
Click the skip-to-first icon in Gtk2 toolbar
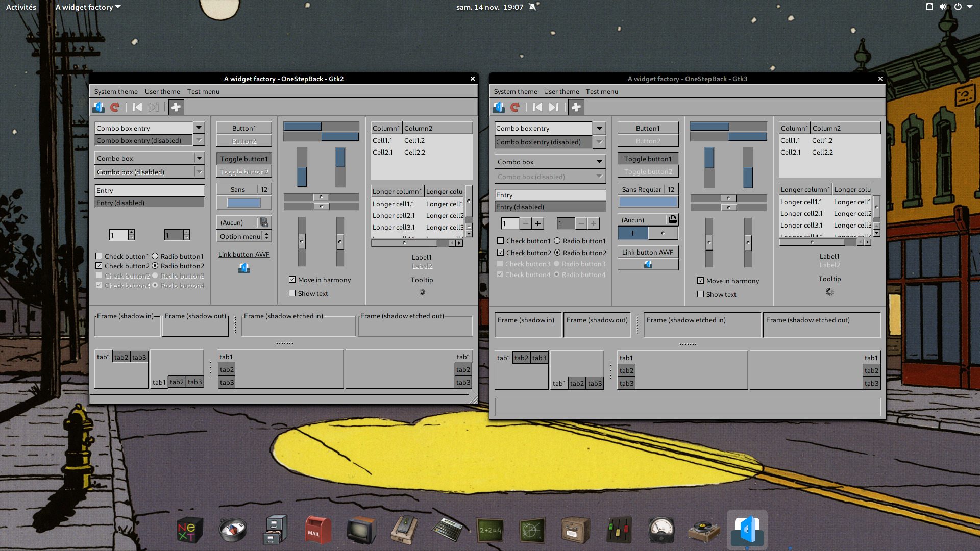coord(137,107)
